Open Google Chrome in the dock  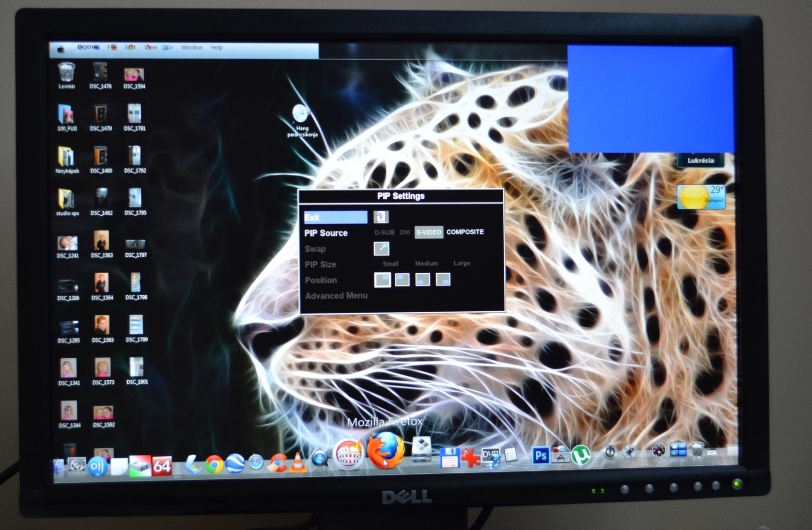214,464
